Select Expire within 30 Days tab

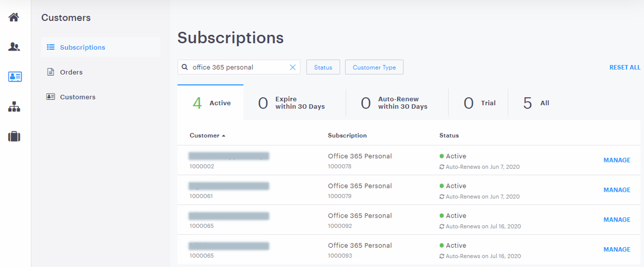point(295,103)
